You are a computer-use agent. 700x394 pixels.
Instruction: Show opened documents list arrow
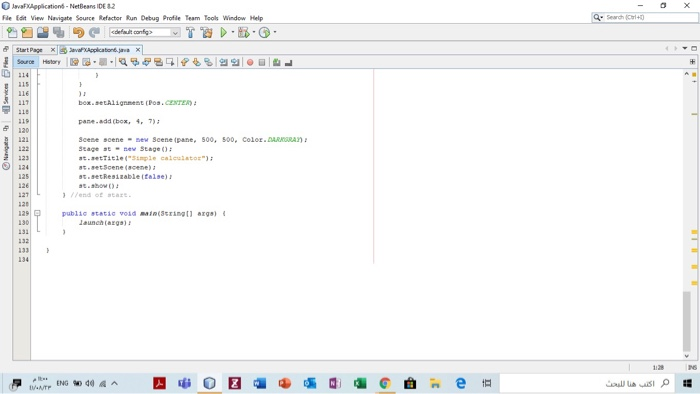[x=685, y=48]
